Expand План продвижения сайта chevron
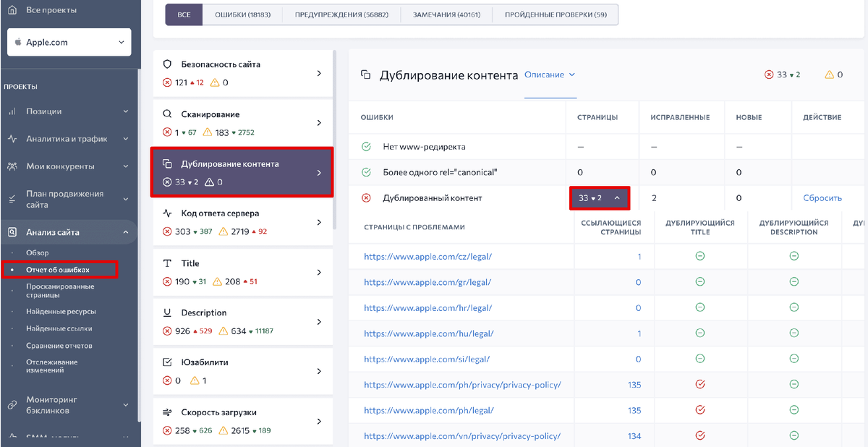The height and width of the screenshot is (447, 868). 126,199
